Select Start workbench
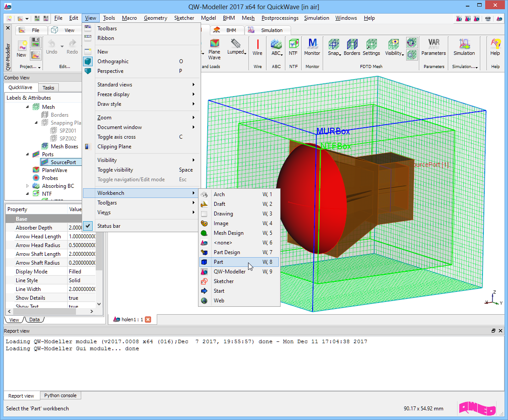The height and width of the screenshot is (420, 508). pos(239,291)
